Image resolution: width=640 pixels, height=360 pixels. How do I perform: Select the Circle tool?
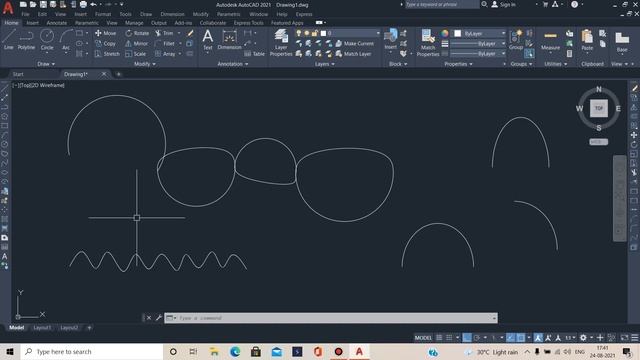pos(47,39)
